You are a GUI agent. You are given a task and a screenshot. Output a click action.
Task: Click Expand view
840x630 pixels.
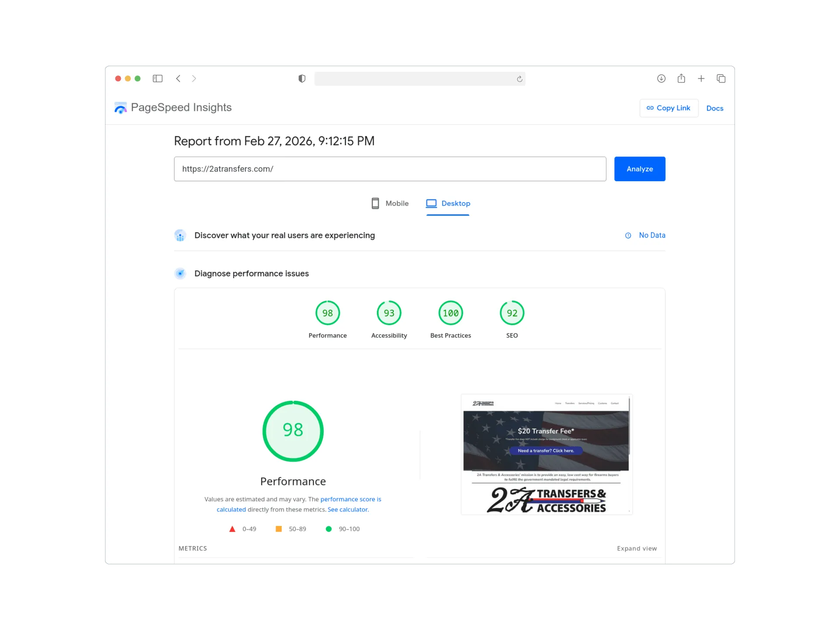point(637,549)
